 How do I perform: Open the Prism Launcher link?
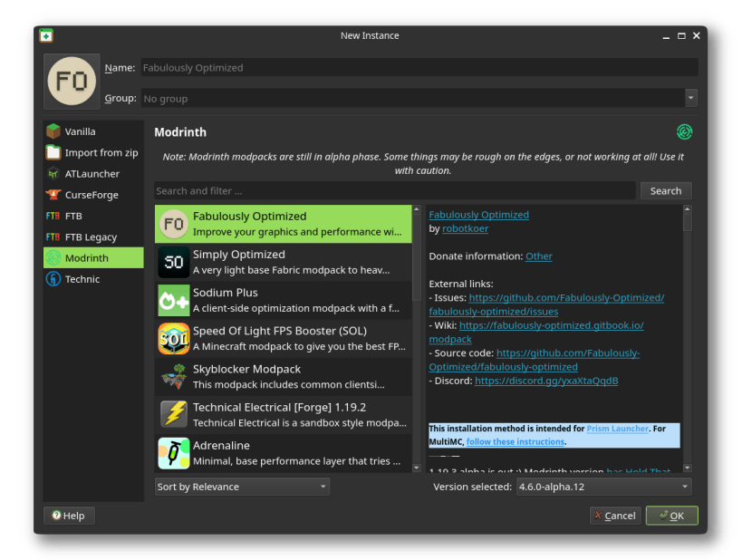click(x=618, y=429)
